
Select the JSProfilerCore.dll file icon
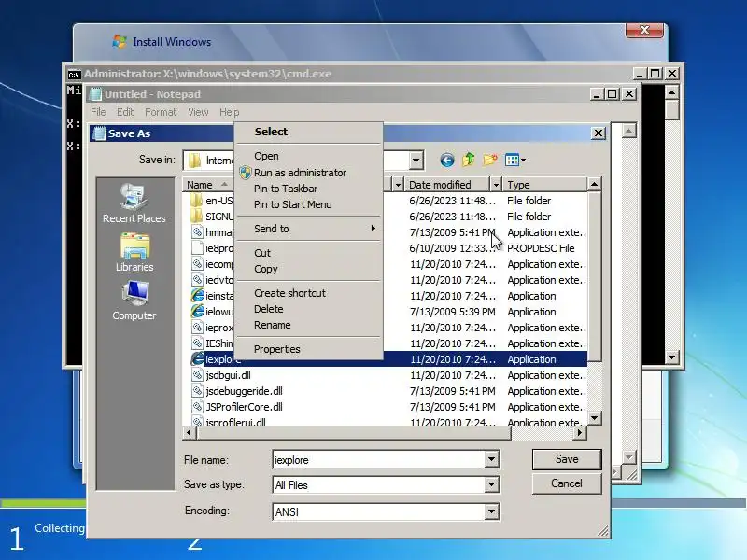click(197, 407)
